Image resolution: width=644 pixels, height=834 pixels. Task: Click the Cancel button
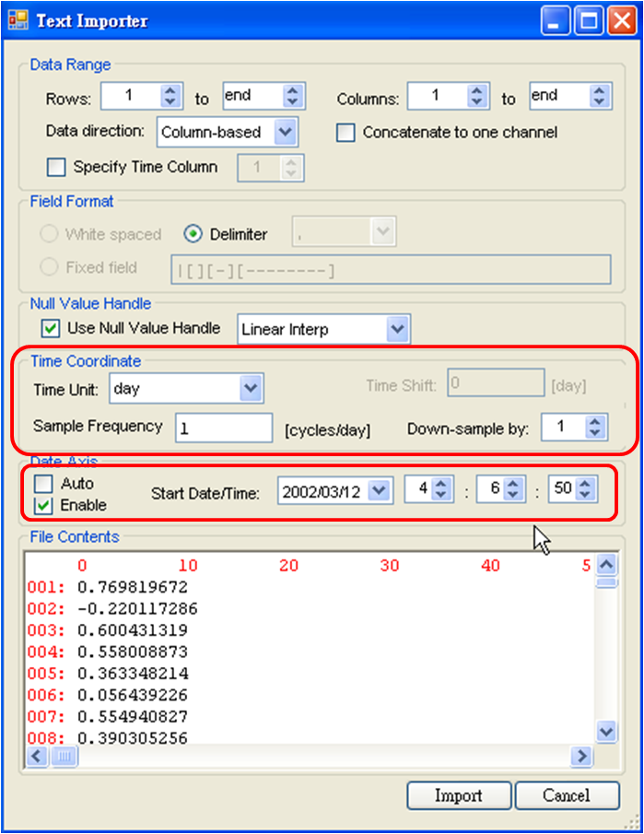(566, 795)
